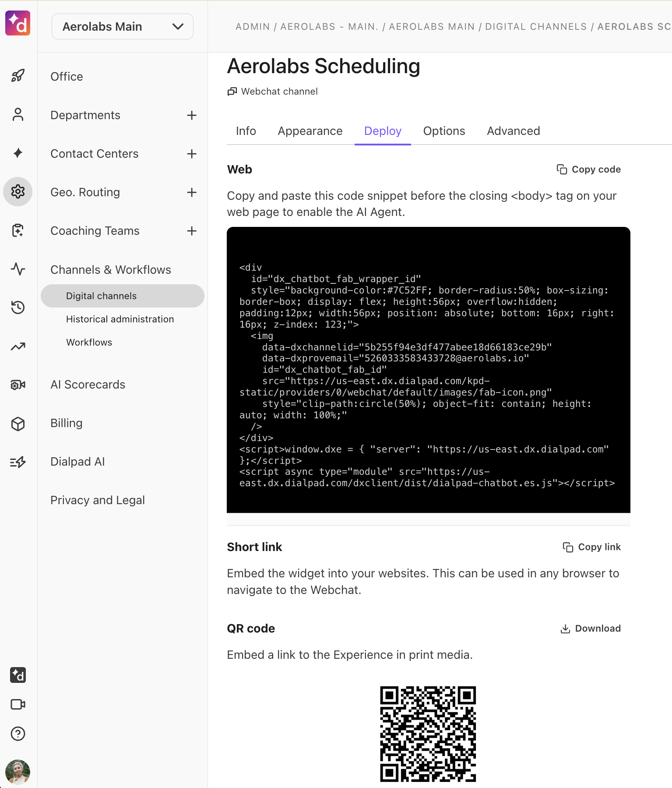
Task: Click the trending analytics arrow icon
Action: tap(18, 346)
